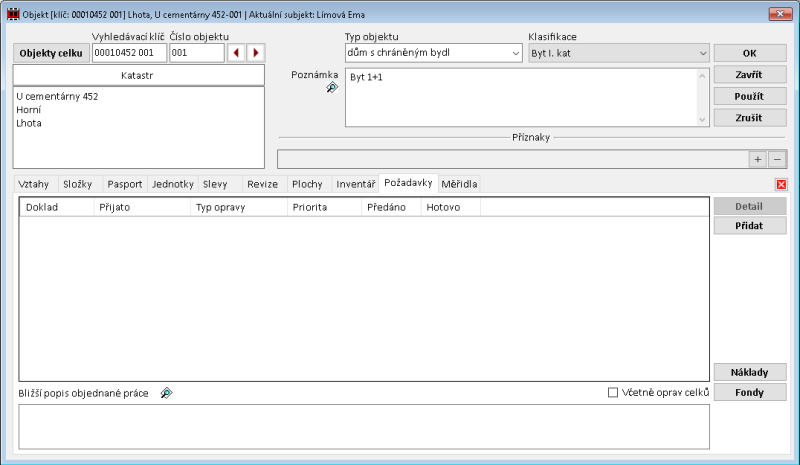Screen dimensions: 800x465
Task: Add a Příznaky flag with plus button
Action: click(758, 159)
